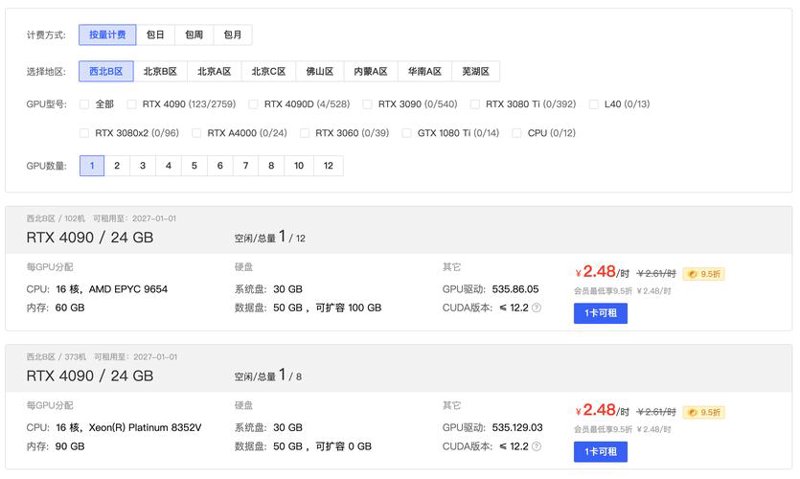Choose the 北京B区 region
This screenshot has width=800, height=479.
[x=160, y=71]
